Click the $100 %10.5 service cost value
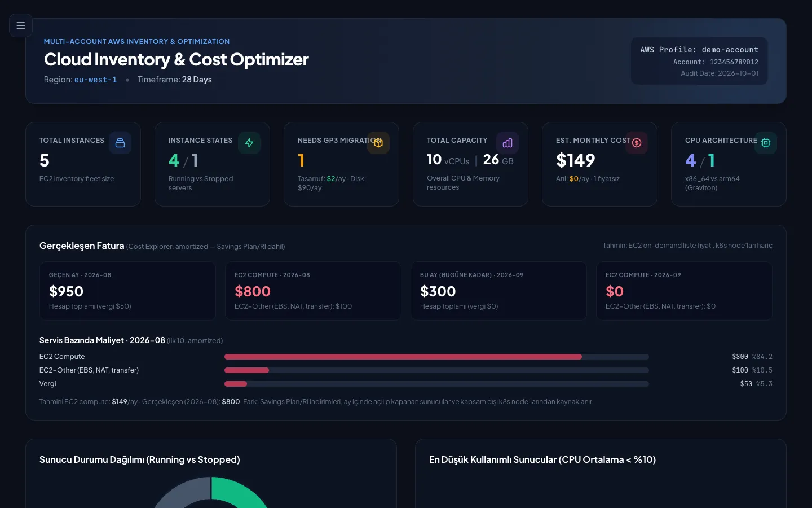 tap(752, 370)
